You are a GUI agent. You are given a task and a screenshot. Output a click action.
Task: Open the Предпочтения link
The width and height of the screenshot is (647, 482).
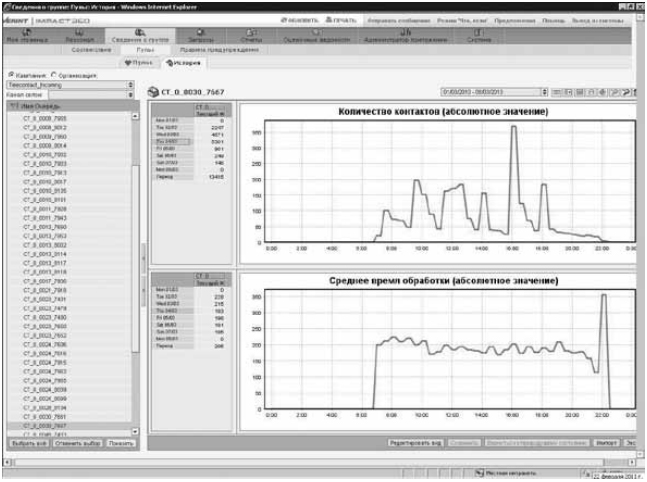pos(515,21)
